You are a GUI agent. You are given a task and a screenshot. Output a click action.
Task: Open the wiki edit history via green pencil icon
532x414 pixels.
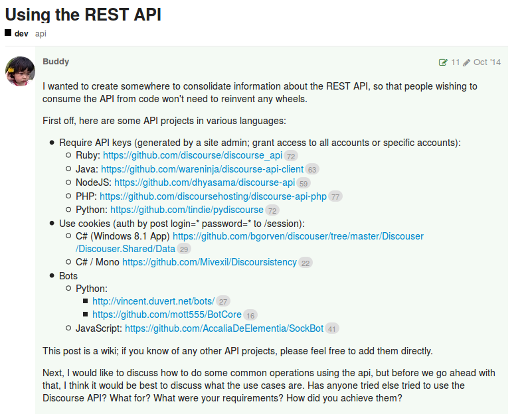click(444, 62)
